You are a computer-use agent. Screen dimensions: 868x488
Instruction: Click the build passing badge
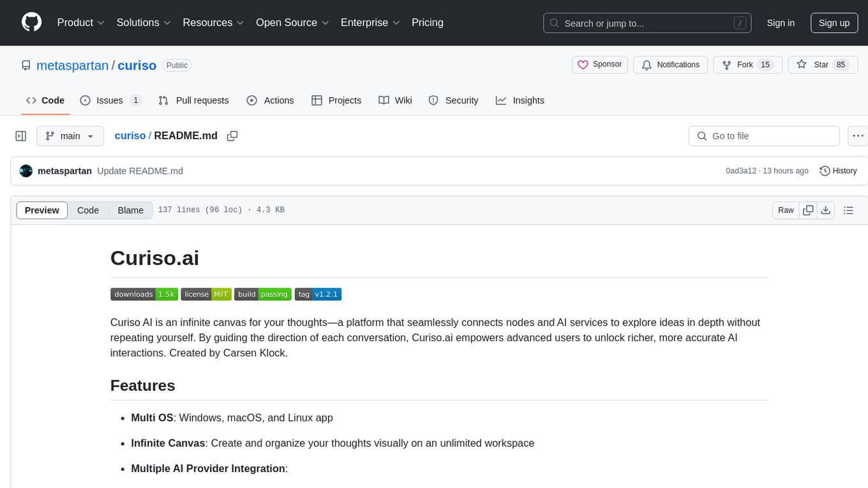pos(263,294)
